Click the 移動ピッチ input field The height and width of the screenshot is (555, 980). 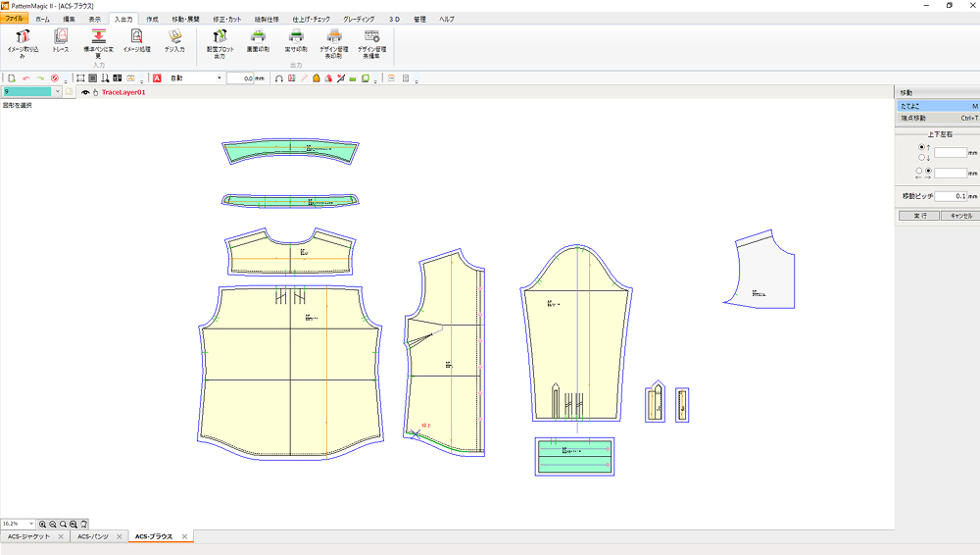(x=949, y=196)
